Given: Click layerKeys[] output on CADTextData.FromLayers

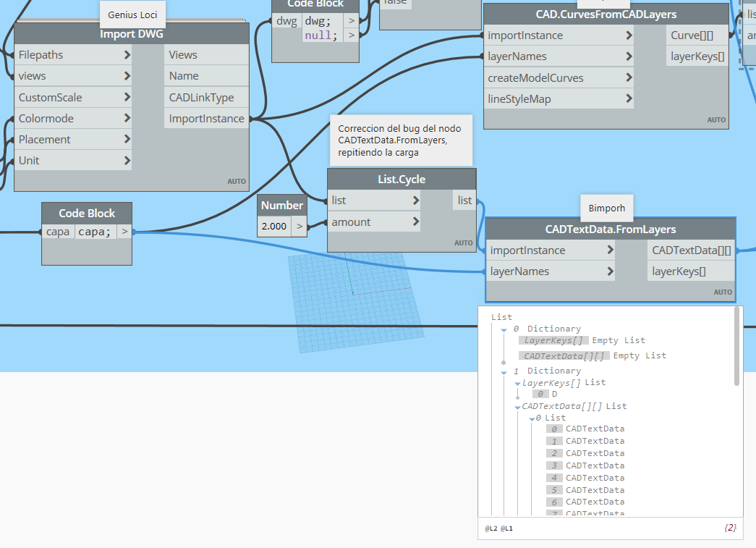Looking at the screenshot, I should click(x=692, y=271).
